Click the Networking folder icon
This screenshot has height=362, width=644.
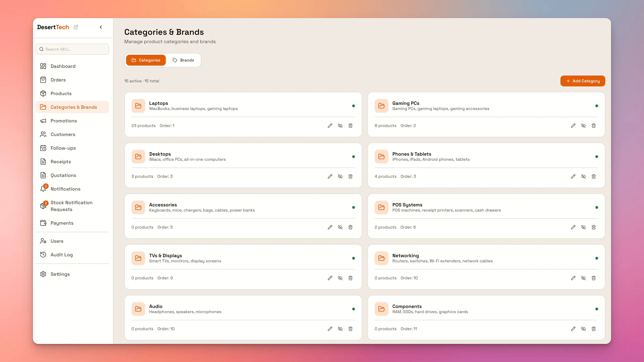pyautogui.click(x=381, y=258)
